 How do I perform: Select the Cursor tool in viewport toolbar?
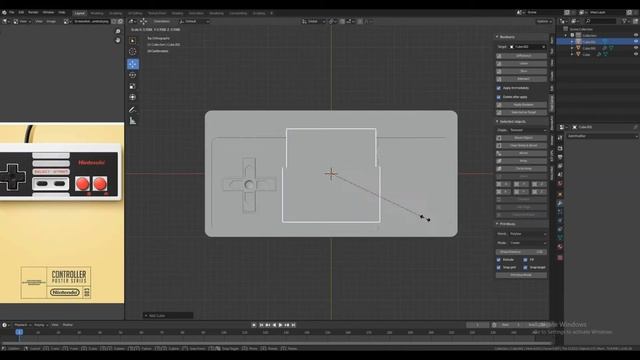pyautogui.click(x=133, y=51)
